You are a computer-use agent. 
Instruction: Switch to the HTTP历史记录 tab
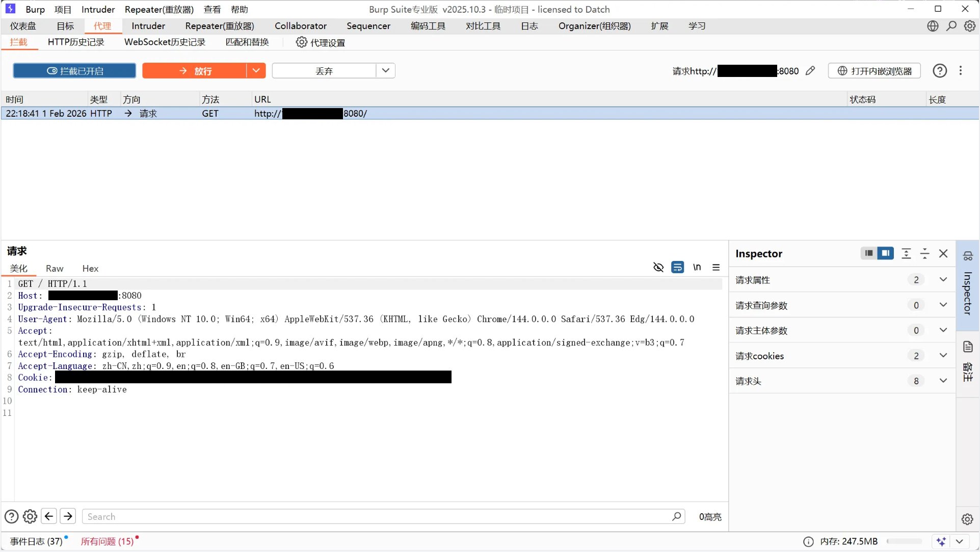(x=76, y=42)
